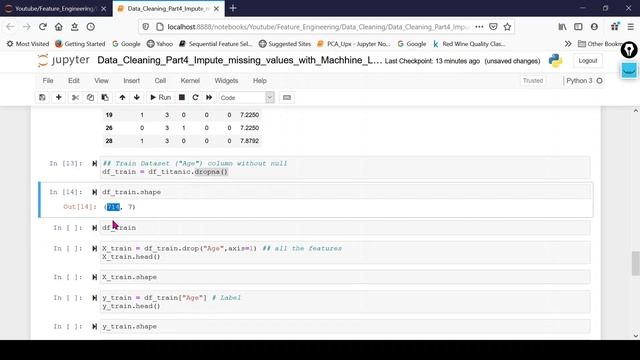Screen dimensions: 640x360
Task: Click into the X_train drop Age code cell
Action: (345, 252)
